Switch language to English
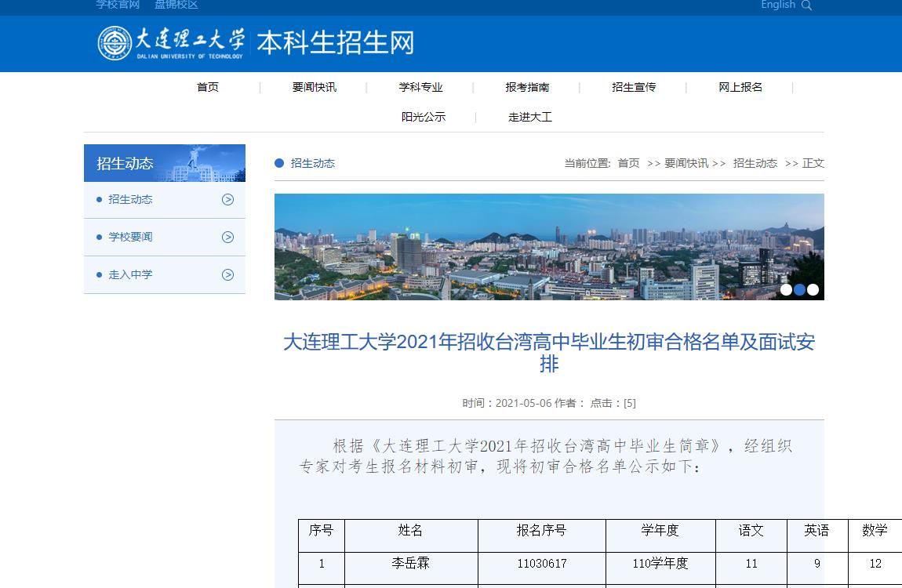The height and width of the screenshot is (588, 902). click(777, 5)
